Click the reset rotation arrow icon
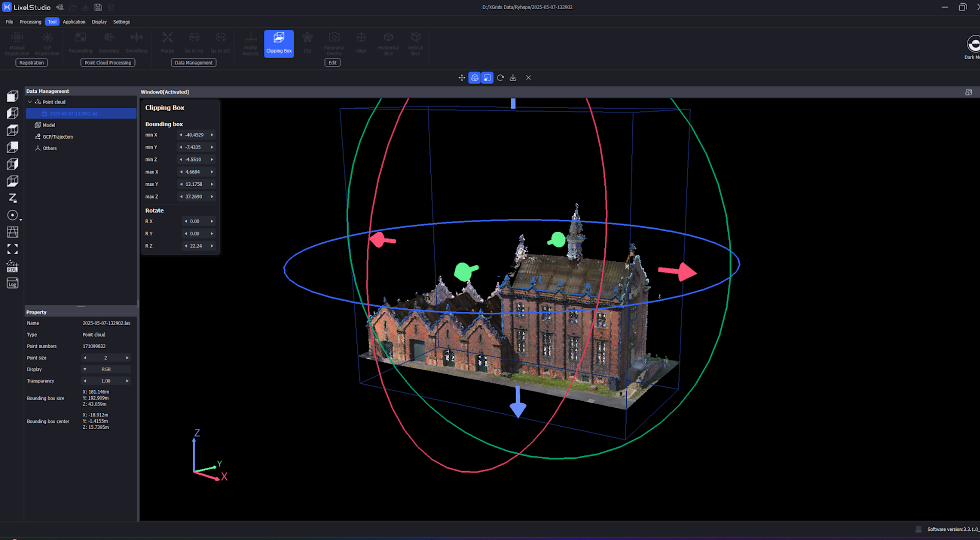The height and width of the screenshot is (540, 980). coord(500,78)
